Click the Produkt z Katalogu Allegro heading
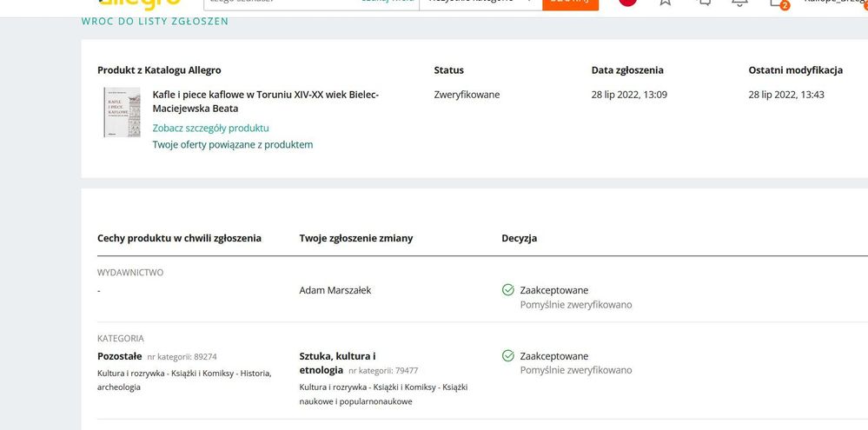Image resolution: width=868 pixels, height=430 pixels. [159, 70]
